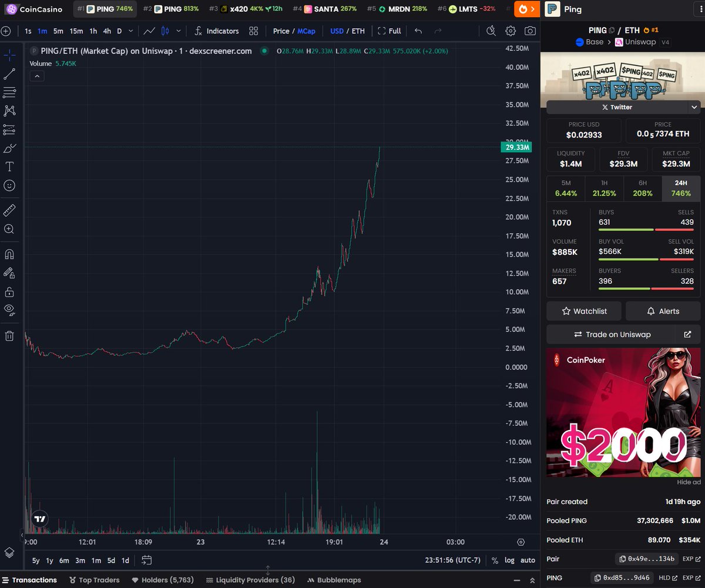This screenshot has height=588, width=705.
Task: Select the XABCD pattern tool
Action: (x=9, y=111)
